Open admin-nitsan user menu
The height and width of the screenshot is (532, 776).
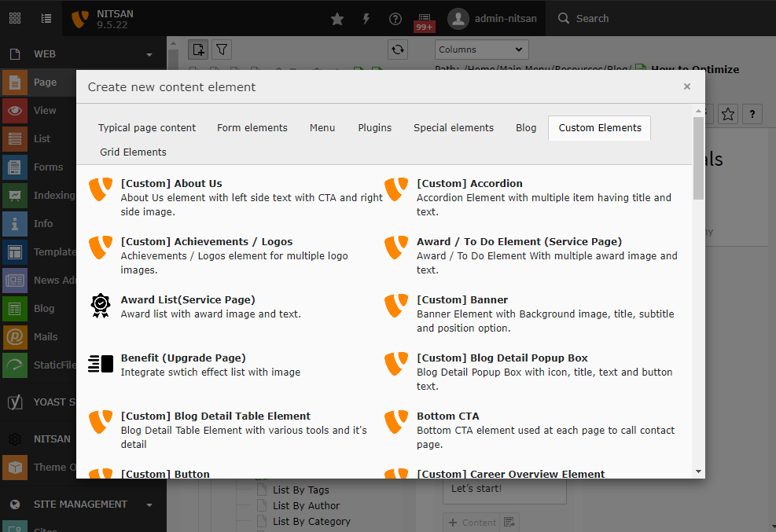[x=492, y=18]
